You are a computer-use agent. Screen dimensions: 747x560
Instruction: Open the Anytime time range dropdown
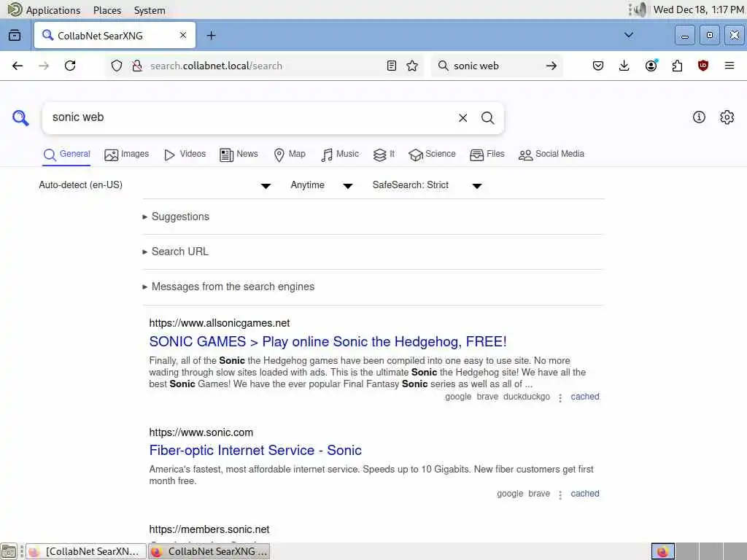click(322, 185)
